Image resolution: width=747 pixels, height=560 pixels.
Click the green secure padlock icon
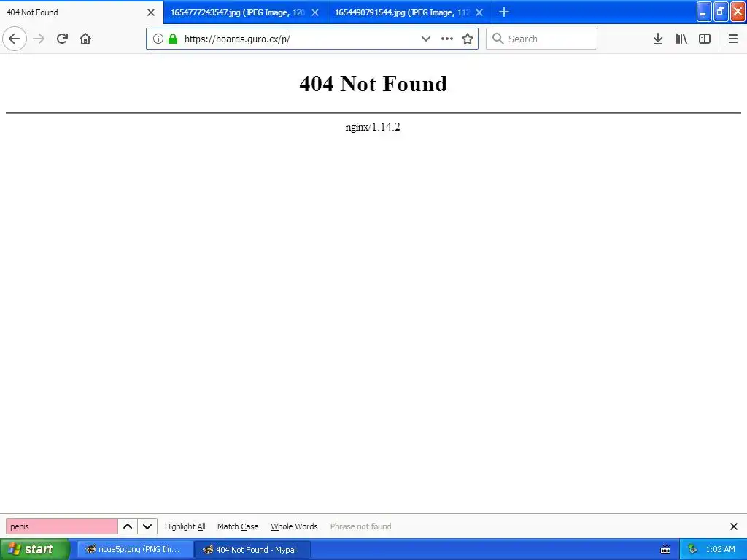click(173, 39)
